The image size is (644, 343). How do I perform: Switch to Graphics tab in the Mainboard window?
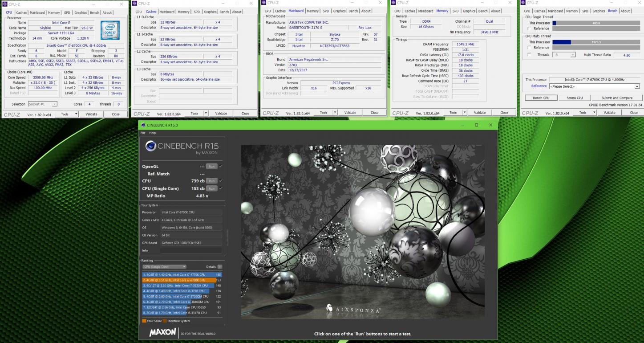[340, 11]
